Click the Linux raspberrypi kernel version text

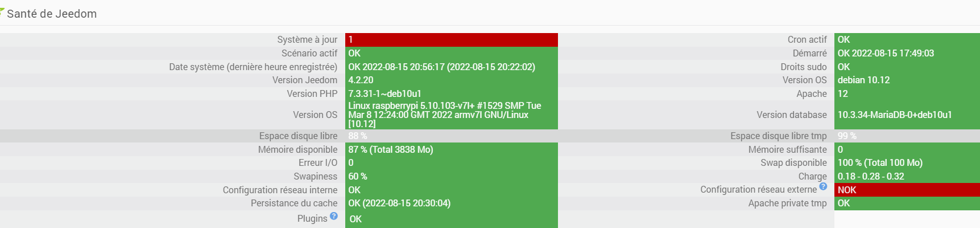pyautogui.click(x=444, y=115)
